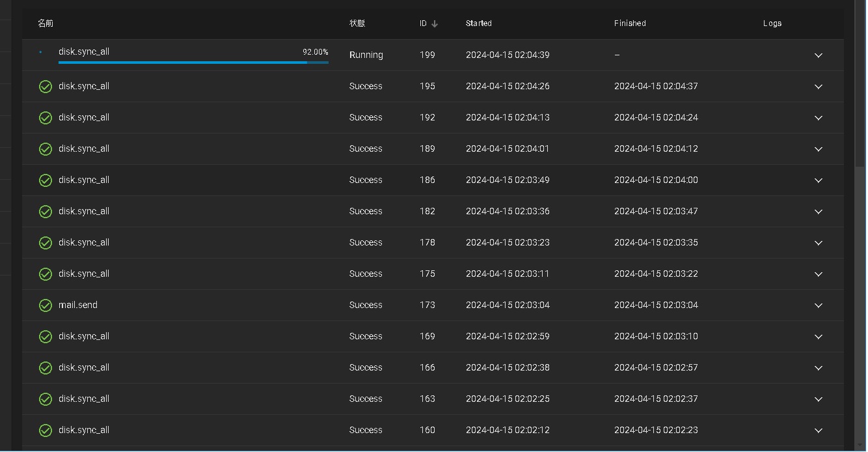
Task: Click success checkmark icon for job 186
Action: 46,180
